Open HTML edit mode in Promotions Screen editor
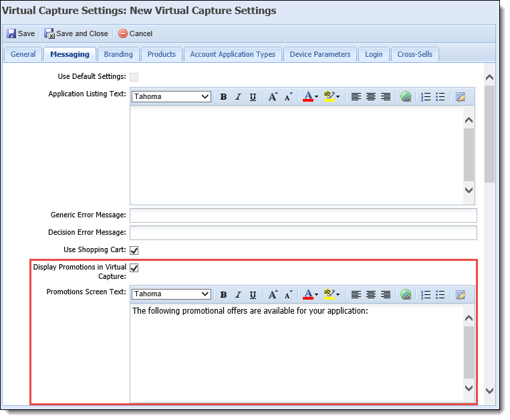 [x=461, y=294]
